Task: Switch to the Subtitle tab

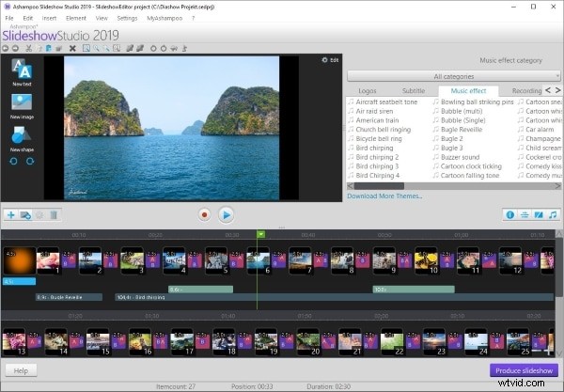Action: pyautogui.click(x=415, y=91)
